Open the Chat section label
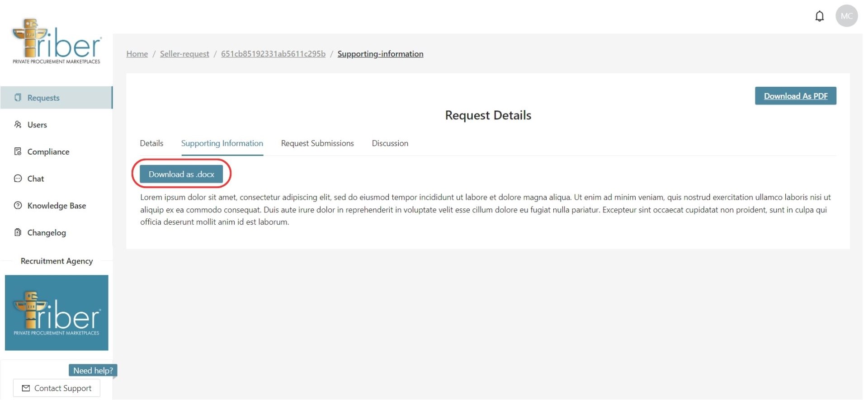This screenshot has width=868, height=400. coord(36,179)
